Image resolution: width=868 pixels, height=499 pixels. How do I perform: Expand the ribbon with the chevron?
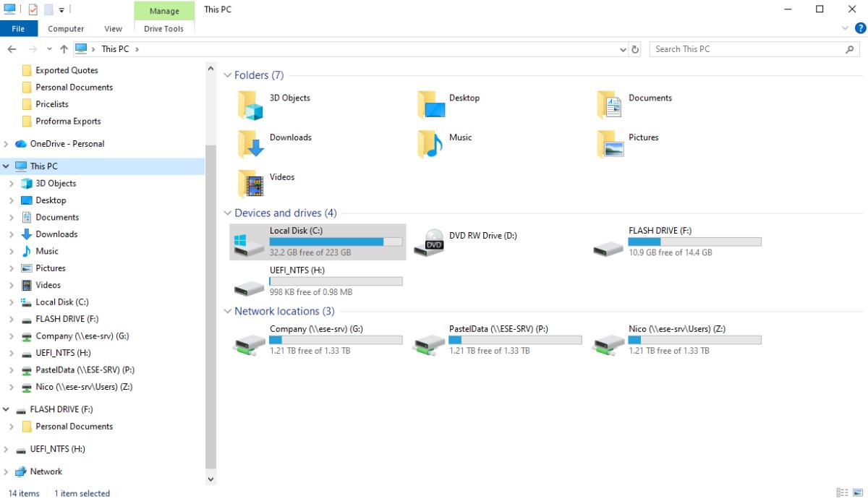click(846, 28)
